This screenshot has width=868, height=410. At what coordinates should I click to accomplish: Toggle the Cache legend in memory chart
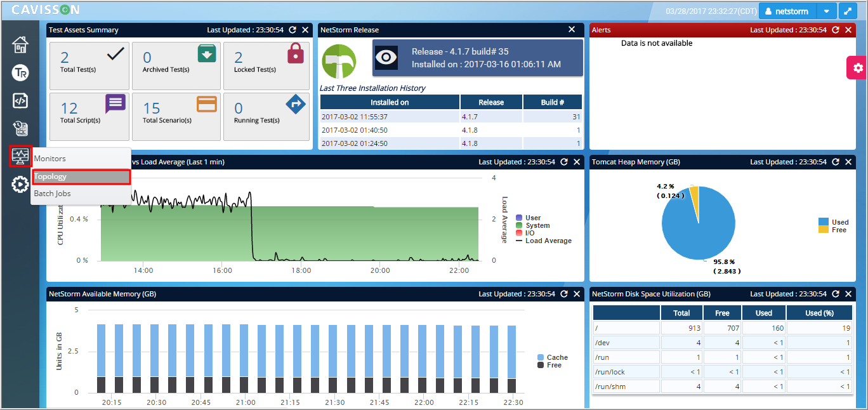(552, 357)
